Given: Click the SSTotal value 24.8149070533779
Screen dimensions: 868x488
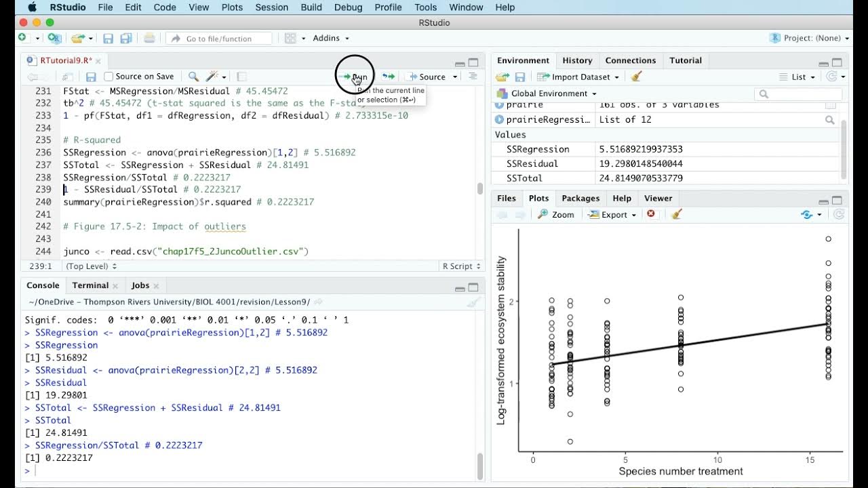Looking at the screenshot, I should pos(641,178).
